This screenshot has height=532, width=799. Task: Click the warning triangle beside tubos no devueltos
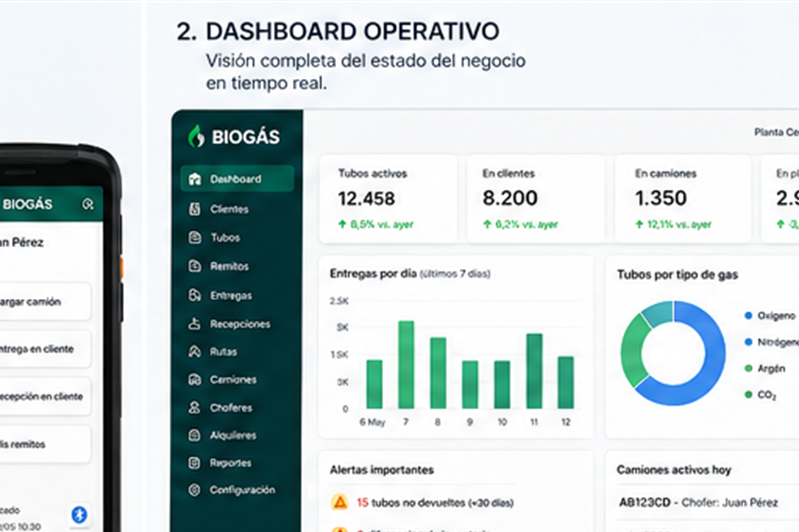pos(340,502)
